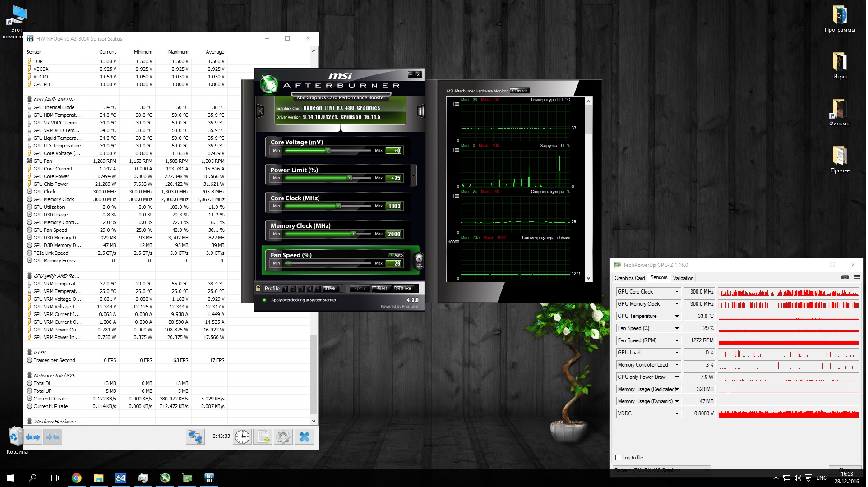The width and height of the screenshot is (868, 487).
Task: Open HWiNFO remote network monitoring icon
Action: [x=195, y=437]
